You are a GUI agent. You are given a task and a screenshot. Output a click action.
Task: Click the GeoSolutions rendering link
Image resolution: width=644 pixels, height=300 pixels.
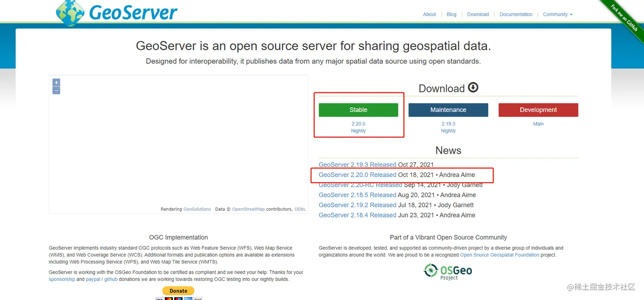tap(197, 209)
